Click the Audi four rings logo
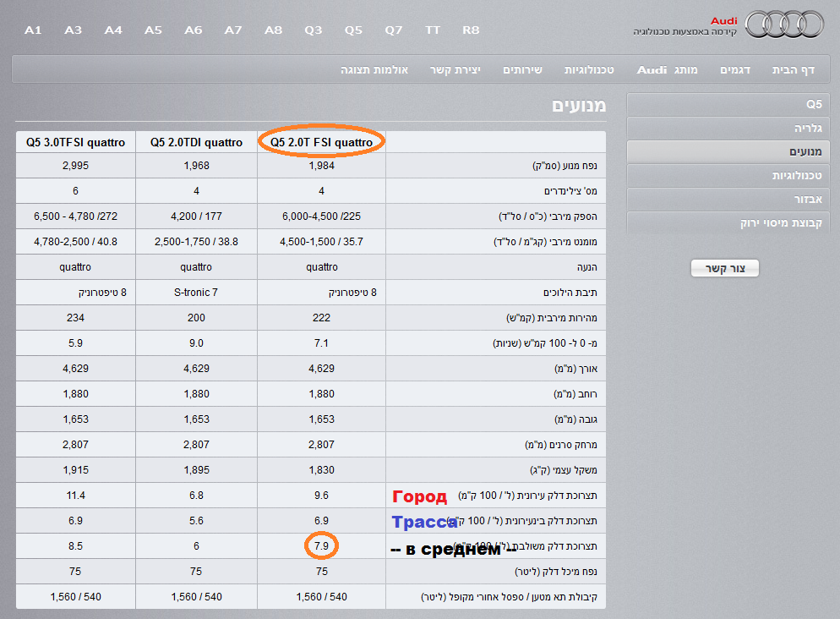 (x=785, y=24)
